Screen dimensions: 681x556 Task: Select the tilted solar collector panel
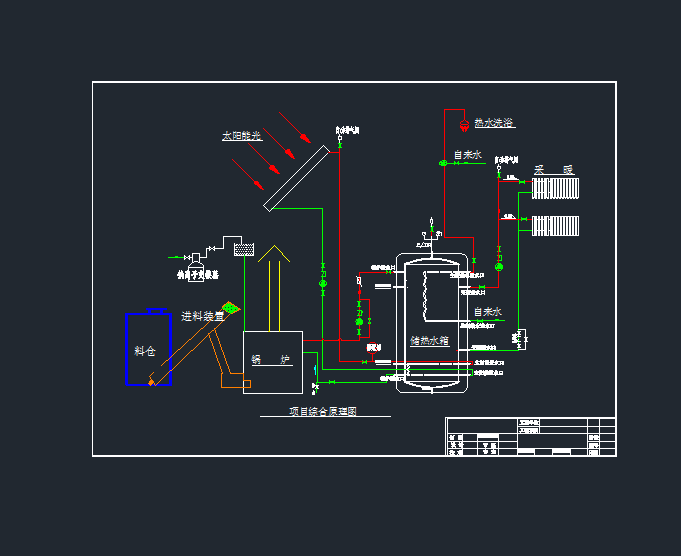297,178
